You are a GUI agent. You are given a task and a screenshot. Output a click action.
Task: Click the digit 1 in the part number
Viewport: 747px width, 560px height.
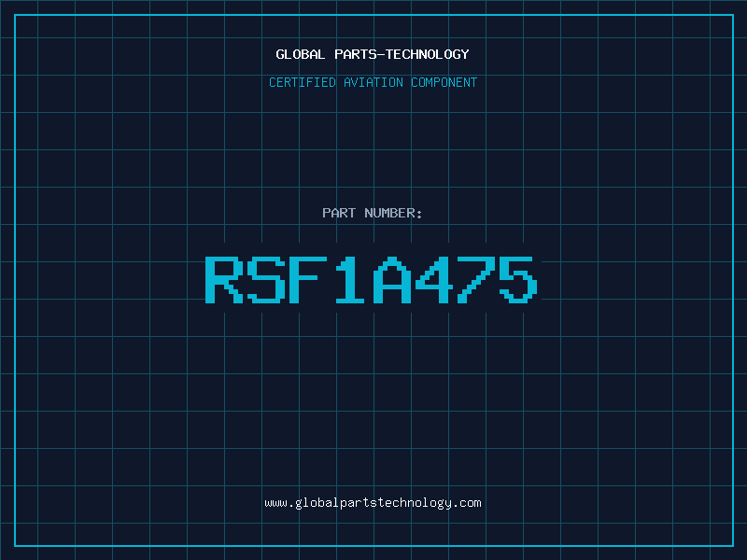pyautogui.click(x=350, y=280)
